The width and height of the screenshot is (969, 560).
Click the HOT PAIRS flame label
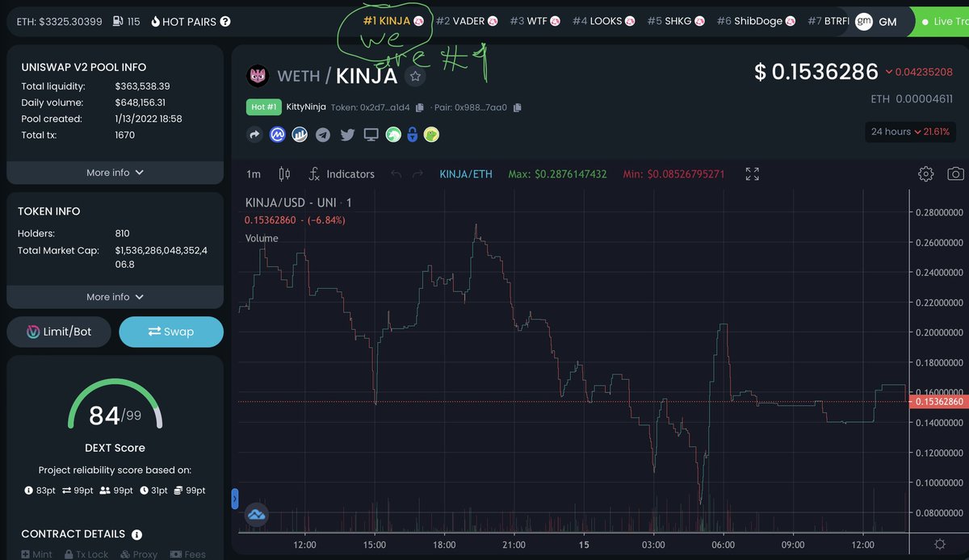point(183,21)
